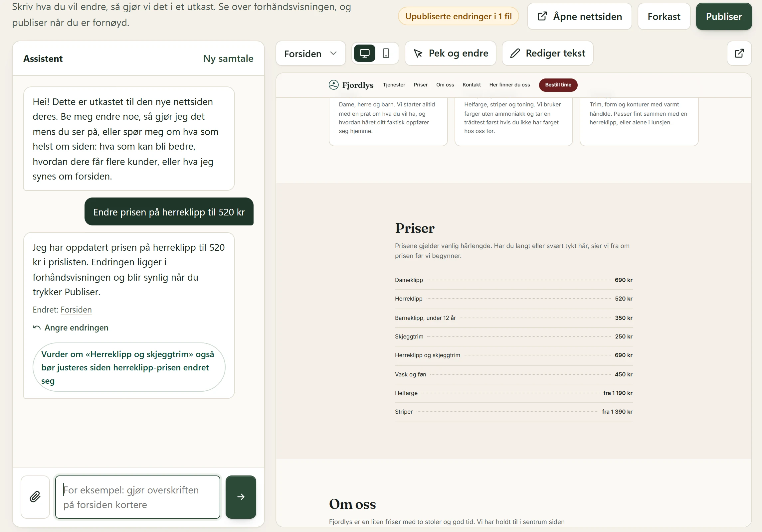This screenshot has width=762, height=532.
Task: Click Åpne nettsiden button
Action: [x=580, y=16]
